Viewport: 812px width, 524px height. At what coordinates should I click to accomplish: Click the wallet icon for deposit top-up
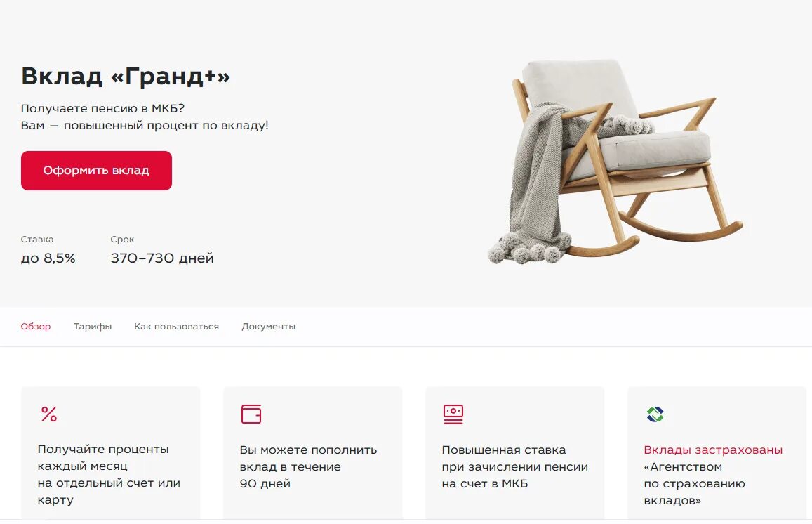(x=251, y=414)
